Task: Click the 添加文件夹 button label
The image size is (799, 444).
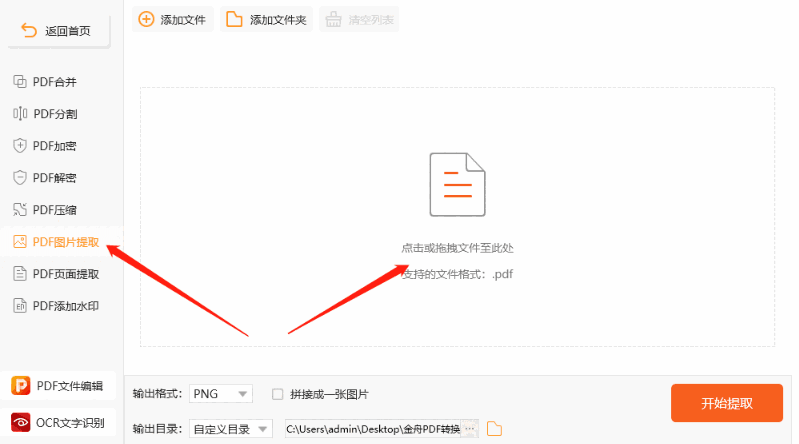Action: tap(278, 20)
